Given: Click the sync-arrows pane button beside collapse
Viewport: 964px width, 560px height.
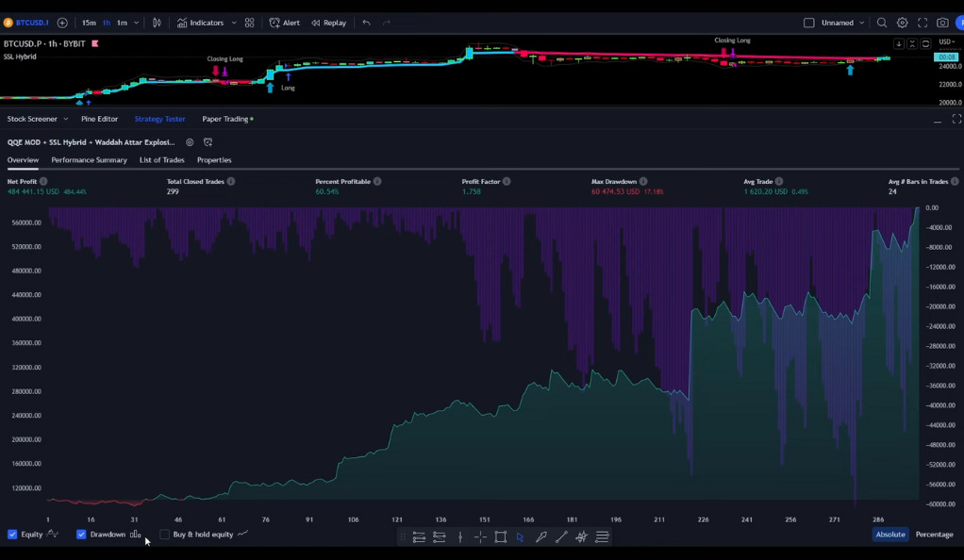Looking at the screenshot, I should coord(926,43).
